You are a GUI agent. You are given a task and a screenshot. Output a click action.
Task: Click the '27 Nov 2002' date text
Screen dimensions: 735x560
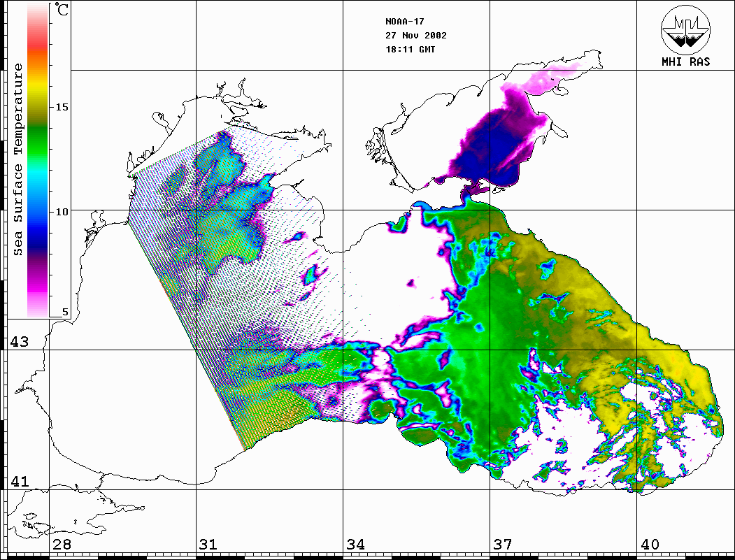click(416, 35)
